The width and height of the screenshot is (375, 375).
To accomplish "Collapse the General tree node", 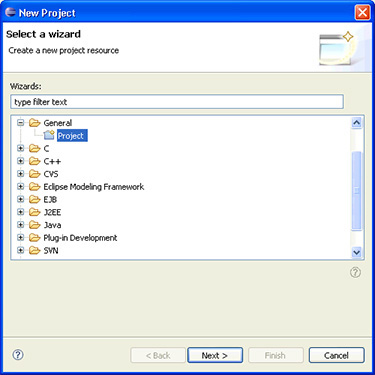I will pos(21,123).
